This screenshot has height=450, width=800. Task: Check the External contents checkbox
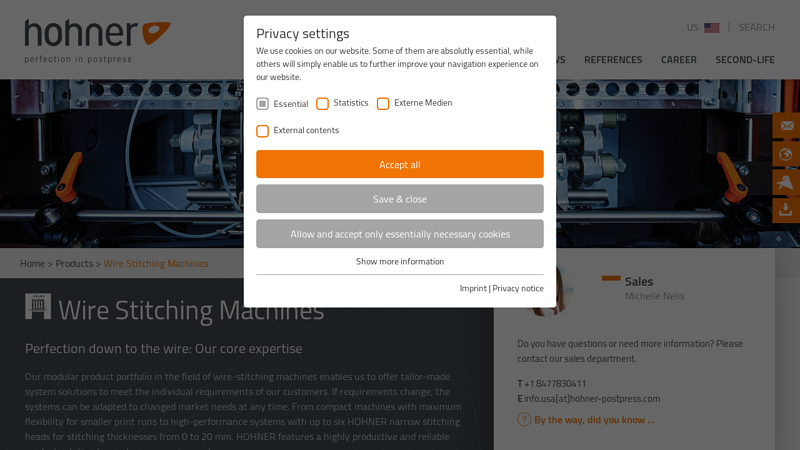click(x=262, y=131)
